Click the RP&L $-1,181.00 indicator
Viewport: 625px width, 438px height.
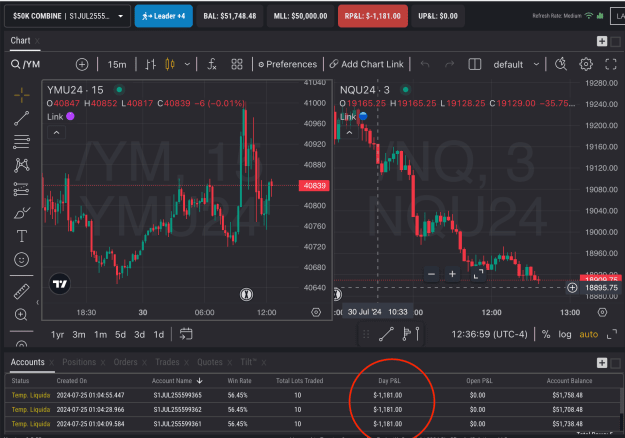(x=373, y=16)
